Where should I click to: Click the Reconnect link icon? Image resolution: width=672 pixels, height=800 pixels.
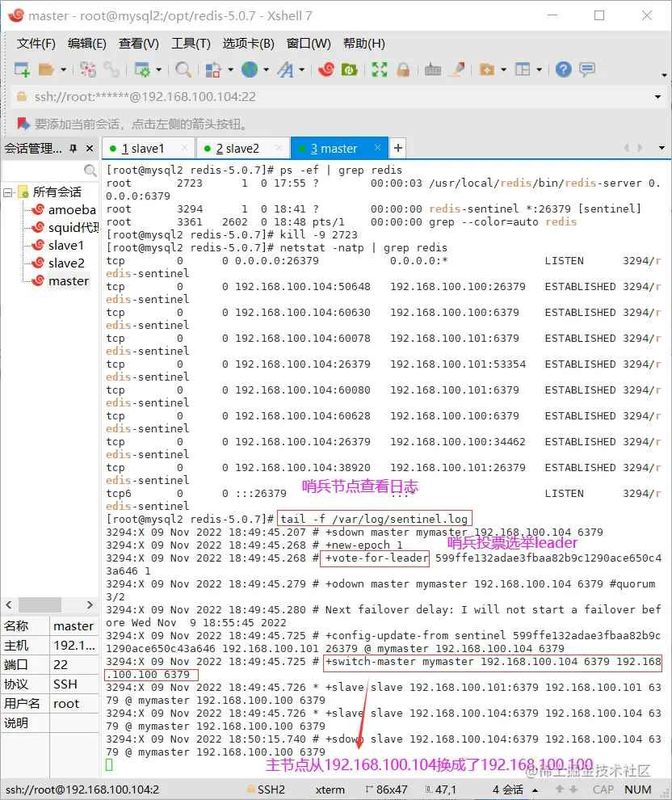tap(111, 69)
